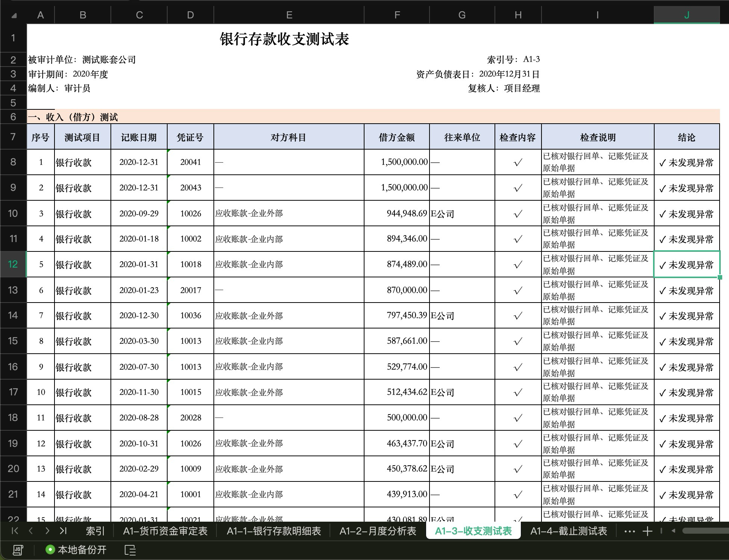Open A1-货币资金审定表 sheet tab
Image resolution: width=729 pixels, height=560 pixels.
(165, 531)
